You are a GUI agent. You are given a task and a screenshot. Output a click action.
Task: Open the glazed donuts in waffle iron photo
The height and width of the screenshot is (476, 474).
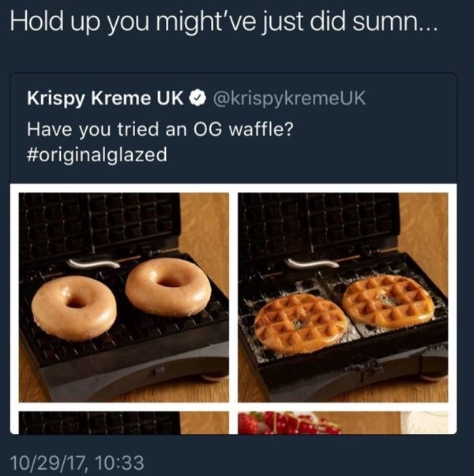[x=124, y=297]
